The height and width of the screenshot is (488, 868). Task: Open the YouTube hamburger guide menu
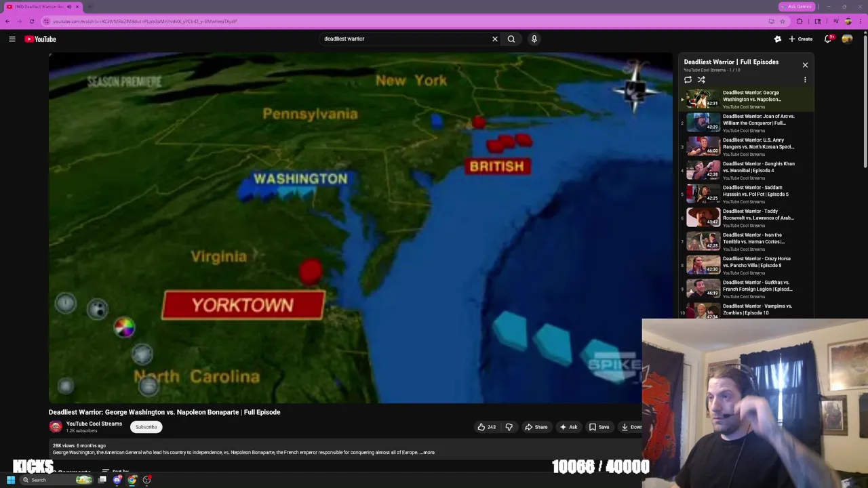click(12, 39)
